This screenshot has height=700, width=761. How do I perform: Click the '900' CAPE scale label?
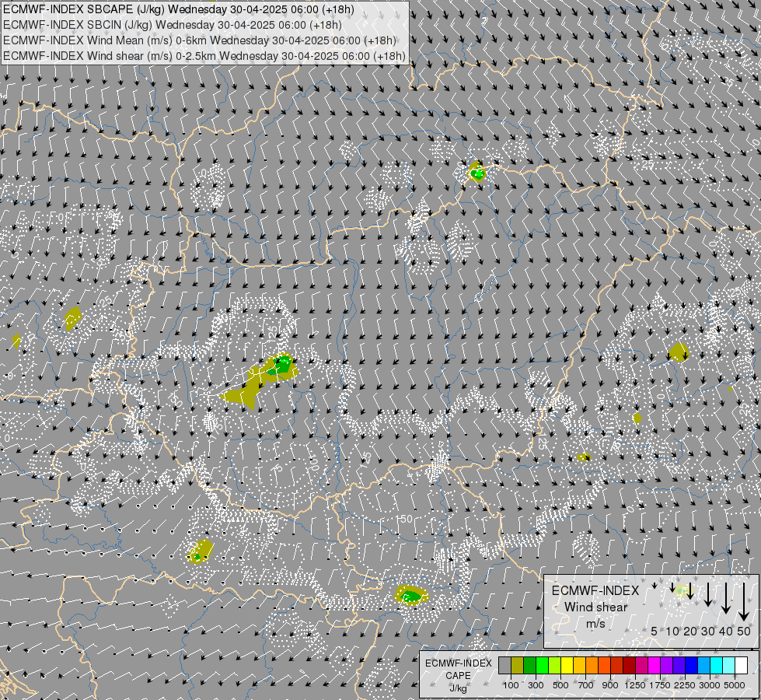click(x=610, y=685)
